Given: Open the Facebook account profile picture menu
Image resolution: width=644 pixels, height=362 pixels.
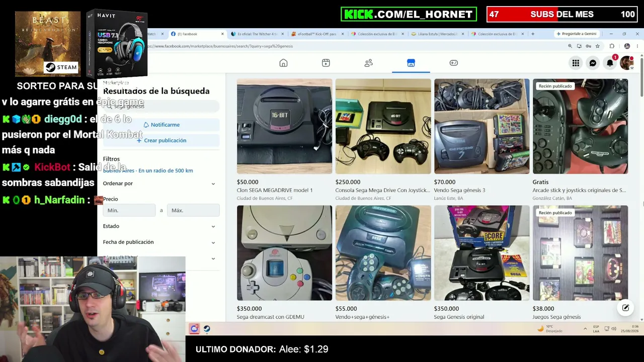Looking at the screenshot, I should click(x=627, y=63).
